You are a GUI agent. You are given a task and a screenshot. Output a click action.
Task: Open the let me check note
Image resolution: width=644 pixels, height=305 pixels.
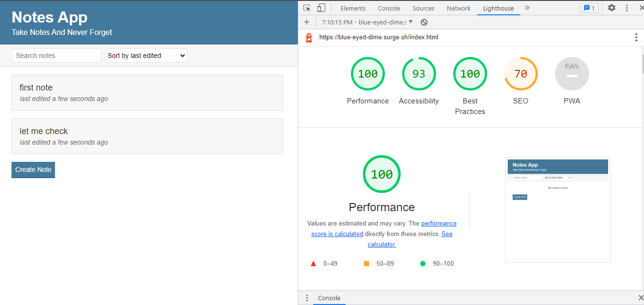[x=147, y=136]
